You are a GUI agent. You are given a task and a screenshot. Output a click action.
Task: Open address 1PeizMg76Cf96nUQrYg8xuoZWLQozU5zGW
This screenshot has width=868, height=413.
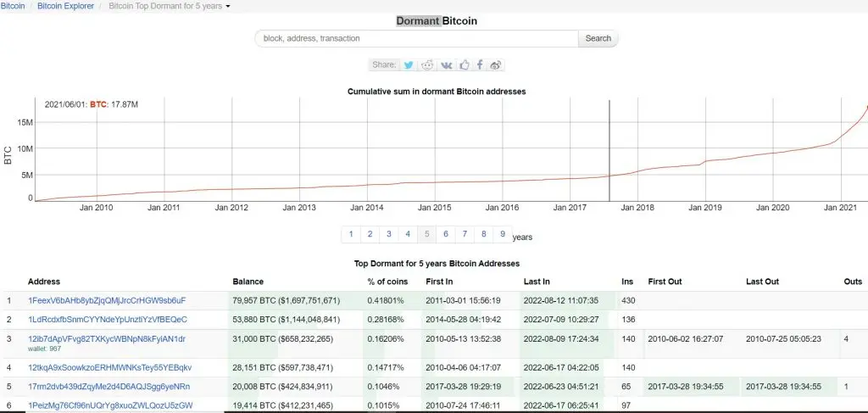[110, 405]
